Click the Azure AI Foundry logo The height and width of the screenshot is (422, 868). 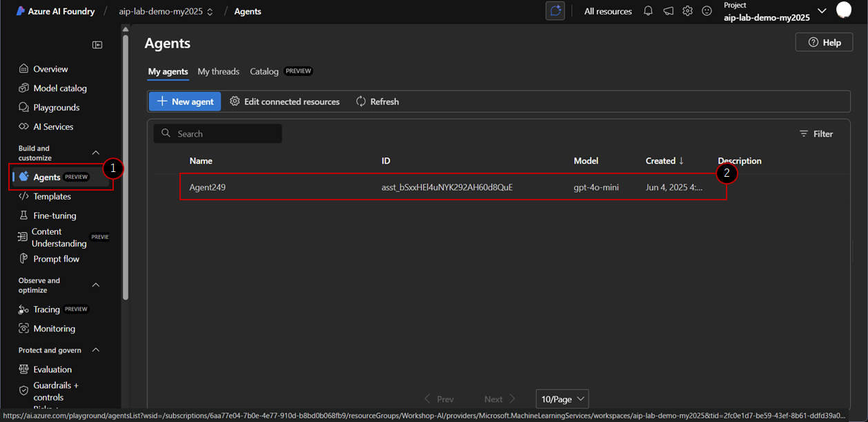pyautogui.click(x=56, y=11)
